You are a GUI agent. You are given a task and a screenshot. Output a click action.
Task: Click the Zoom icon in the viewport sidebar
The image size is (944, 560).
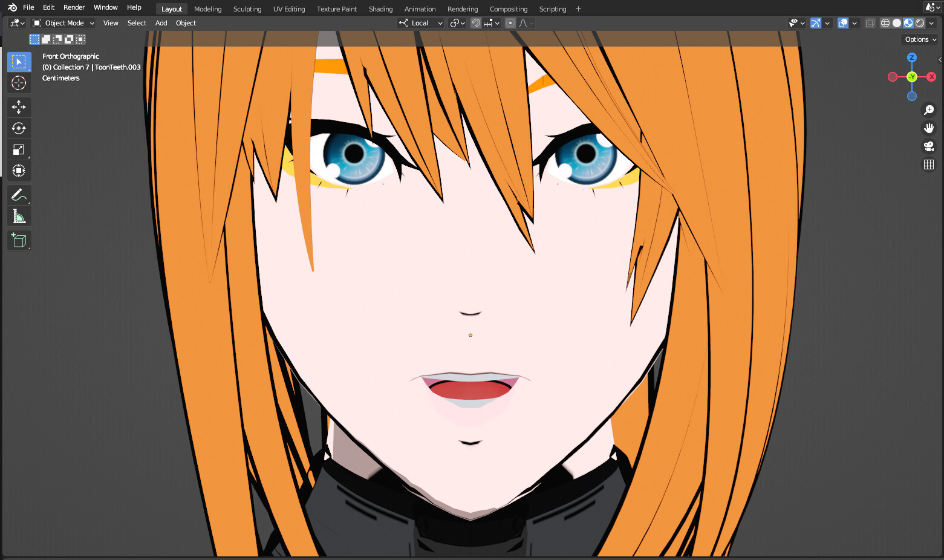pos(929,109)
